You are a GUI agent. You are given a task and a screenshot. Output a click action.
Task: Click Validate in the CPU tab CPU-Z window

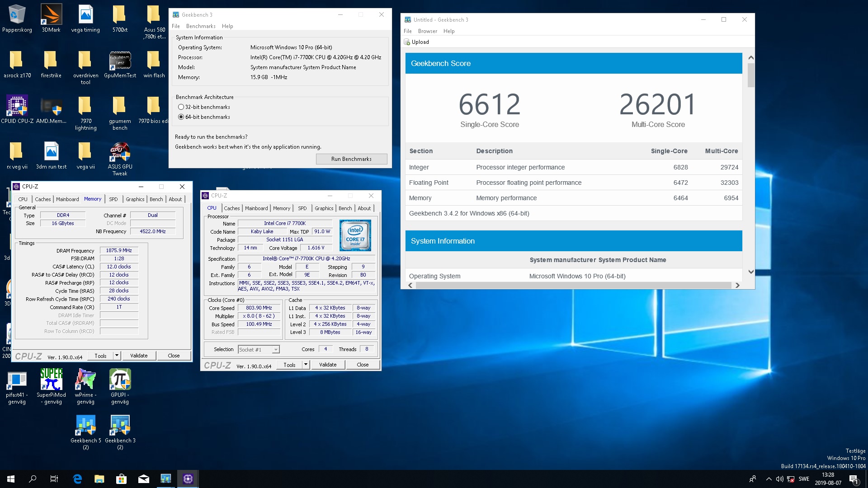[328, 365]
